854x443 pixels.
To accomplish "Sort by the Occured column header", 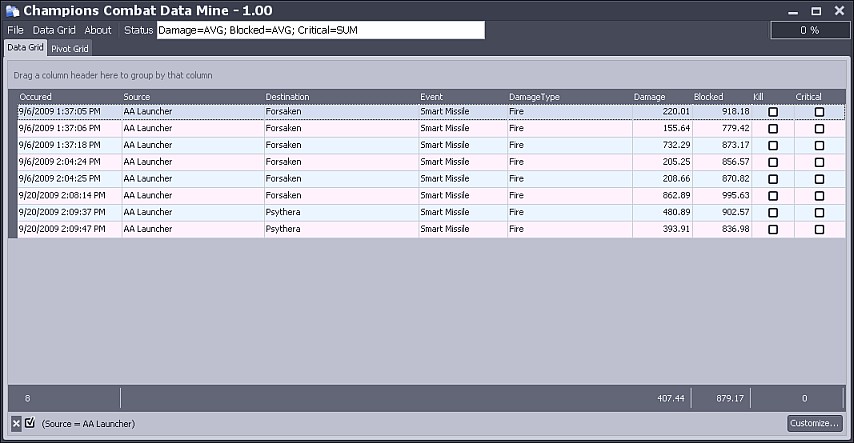I will [36, 97].
